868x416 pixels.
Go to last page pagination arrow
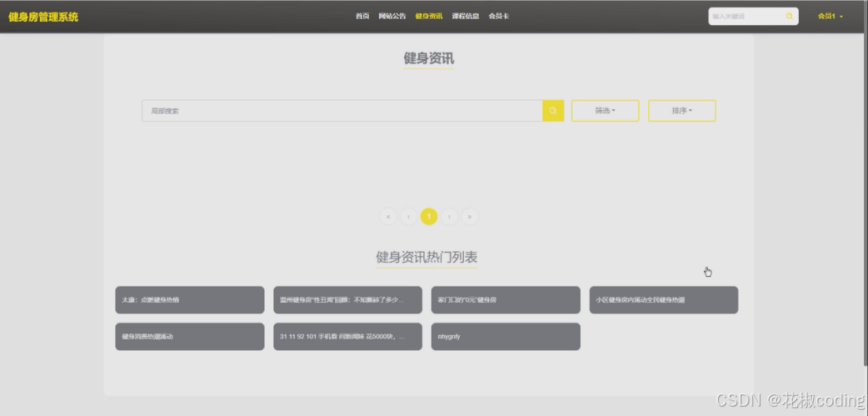469,217
